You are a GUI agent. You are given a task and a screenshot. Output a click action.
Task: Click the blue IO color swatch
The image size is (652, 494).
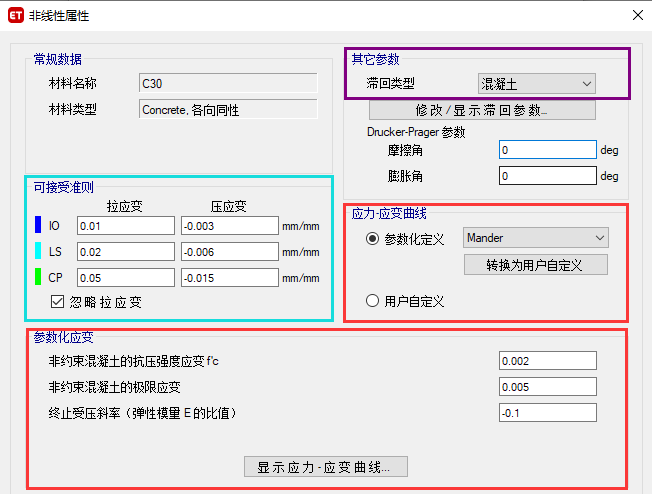[38, 225]
